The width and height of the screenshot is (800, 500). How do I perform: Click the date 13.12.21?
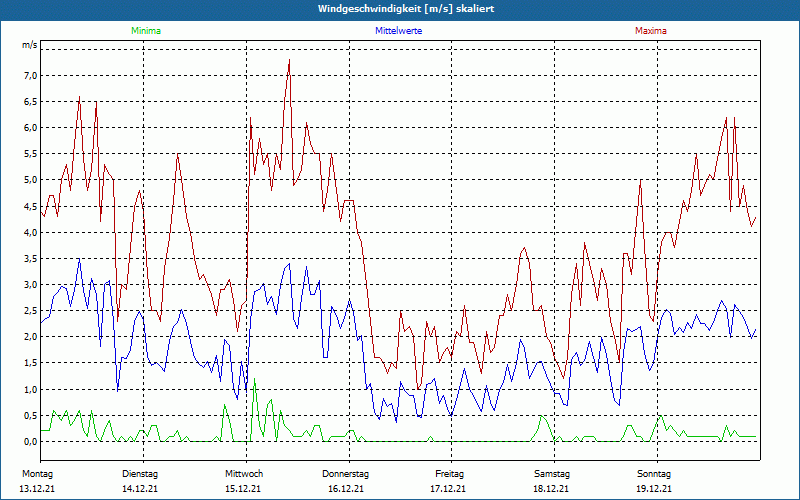tap(37, 489)
